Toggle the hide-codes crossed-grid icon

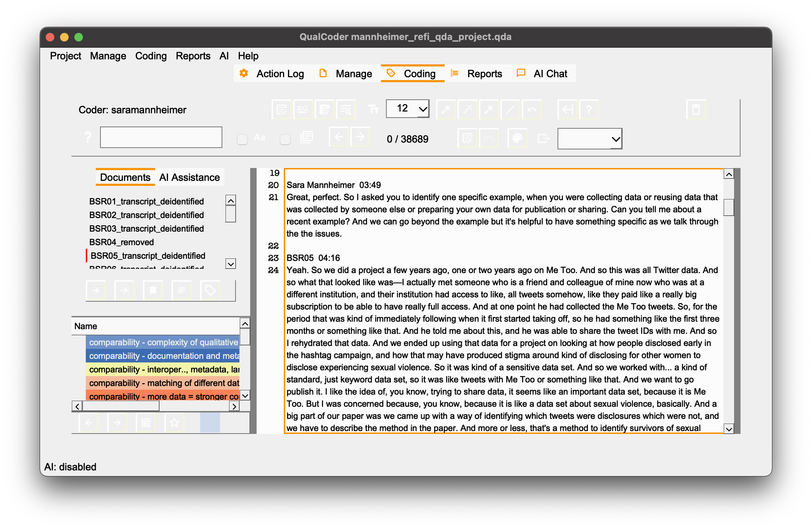[x=145, y=422]
